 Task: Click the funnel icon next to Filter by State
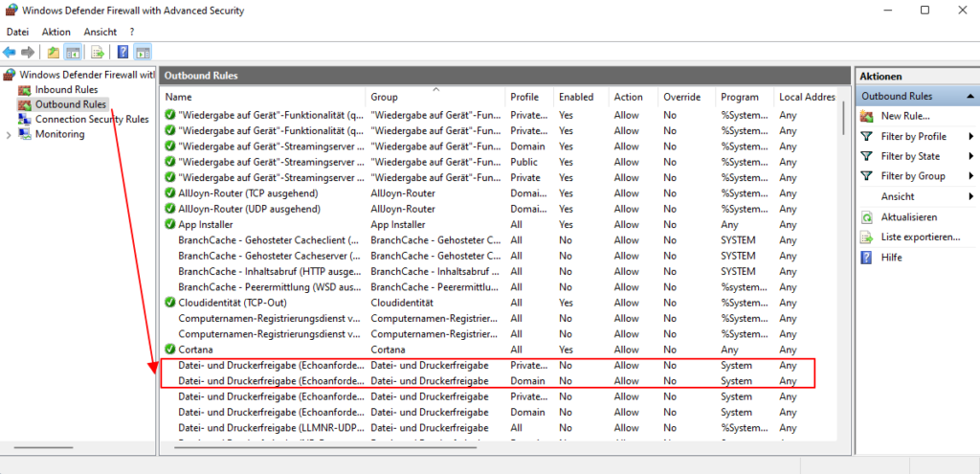(866, 156)
